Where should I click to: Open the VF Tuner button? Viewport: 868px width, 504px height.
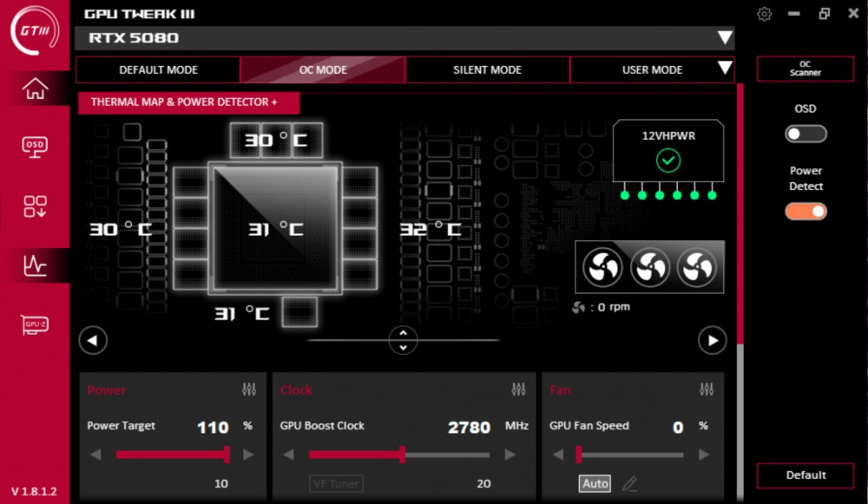click(336, 483)
